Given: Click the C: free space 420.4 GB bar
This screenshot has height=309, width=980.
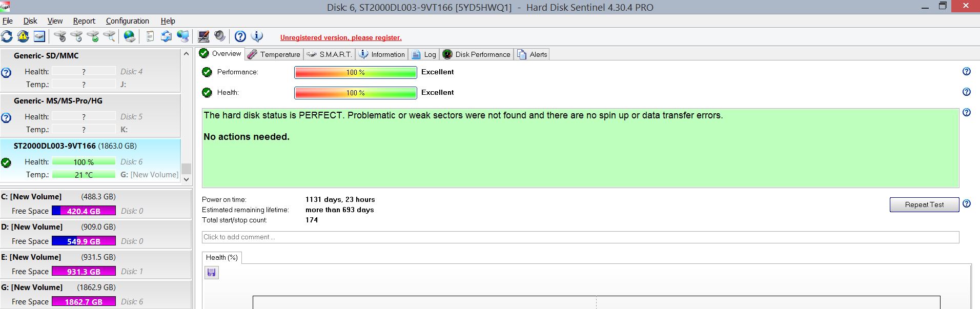Looking at the screenshot, I should [84, 211].
